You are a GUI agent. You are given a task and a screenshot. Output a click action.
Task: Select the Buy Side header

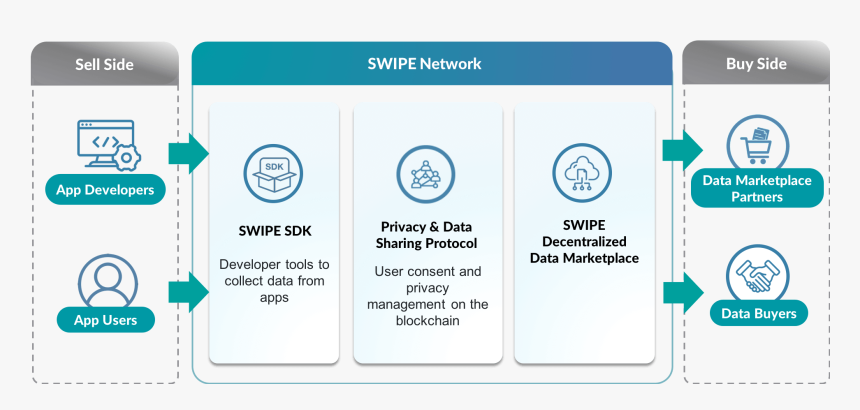click(x=756, y=63)
